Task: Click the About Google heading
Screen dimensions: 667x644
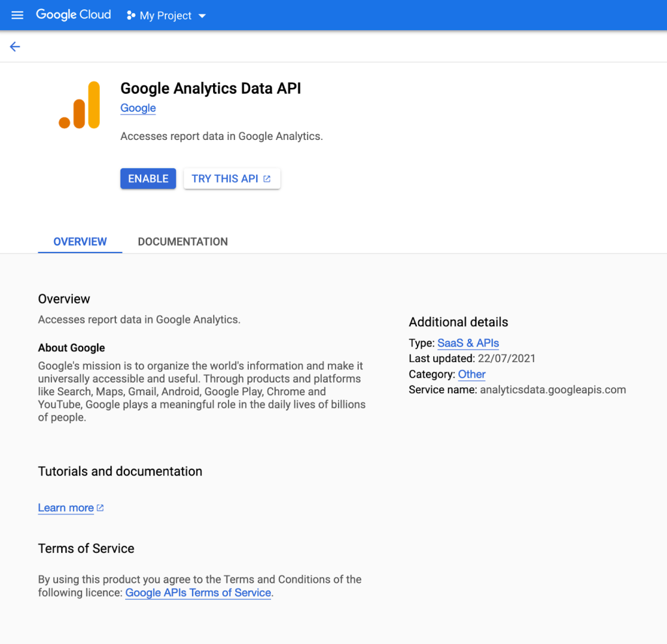Action: point(72,348)
